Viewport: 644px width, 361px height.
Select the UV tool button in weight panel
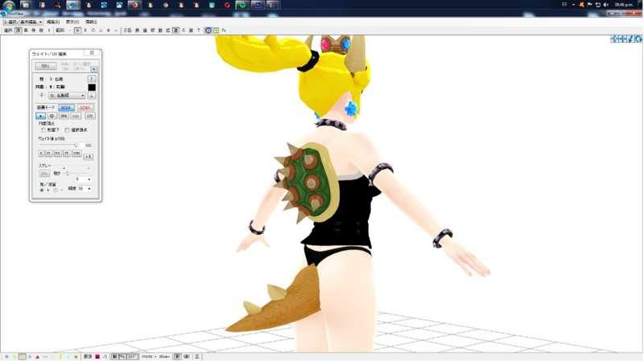(x=90, y=116)
